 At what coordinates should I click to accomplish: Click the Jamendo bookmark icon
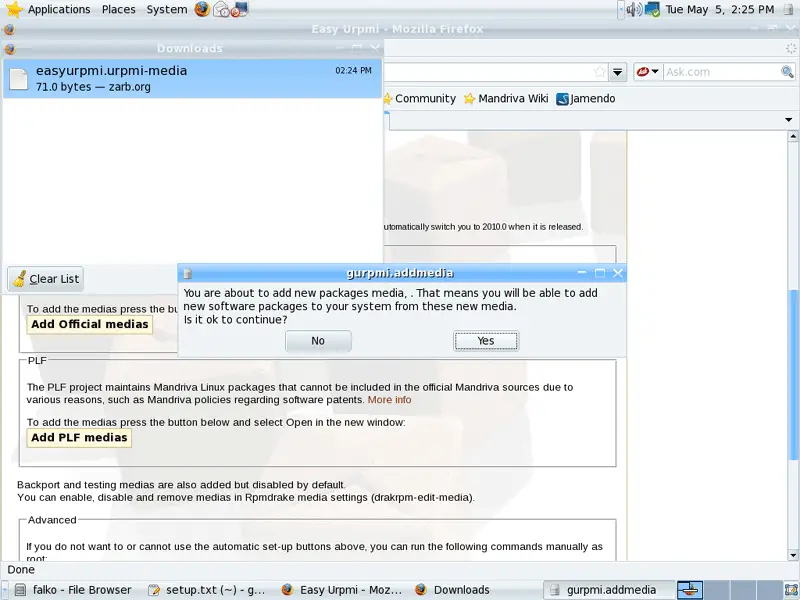(562, 98)
